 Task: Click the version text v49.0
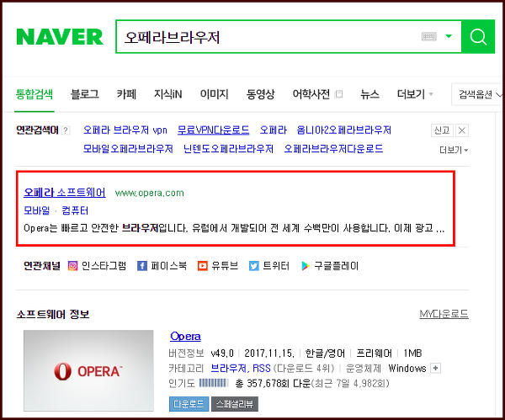pyautogui.click(x=222, y=354)
